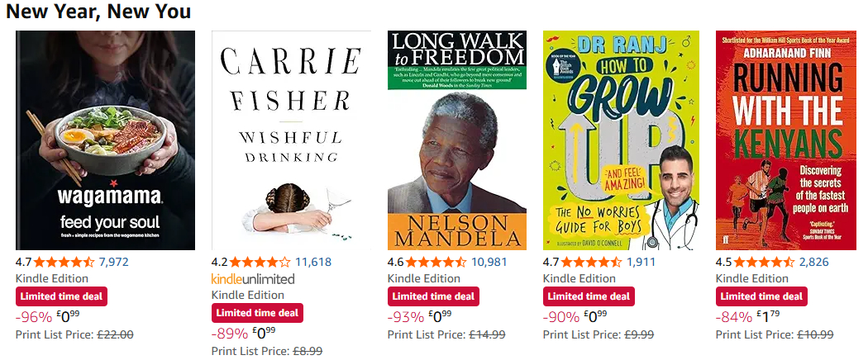Click the kindleunlimited logo under Wishful Drinking
Screen dimensions: 868x360
[x=253, y=279]
